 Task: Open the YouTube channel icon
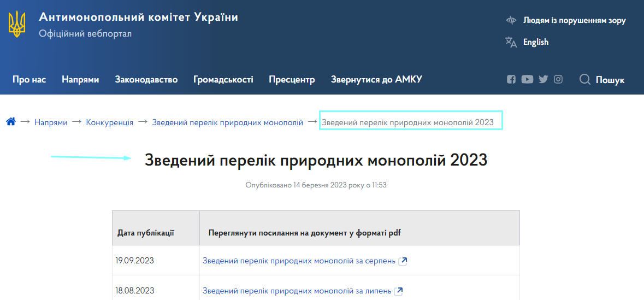527,79
